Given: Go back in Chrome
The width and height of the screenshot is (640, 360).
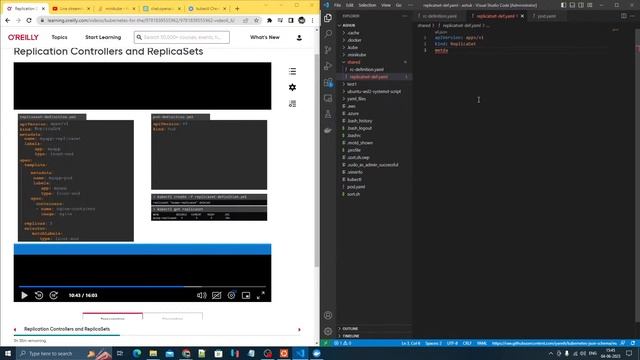Looking at the screenshot, I should pos(8,20).
